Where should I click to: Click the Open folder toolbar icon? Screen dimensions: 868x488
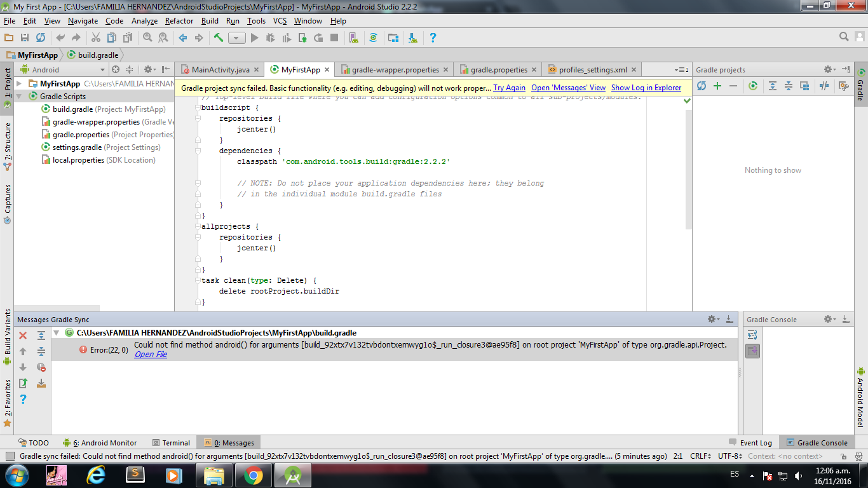pos(9,38)
